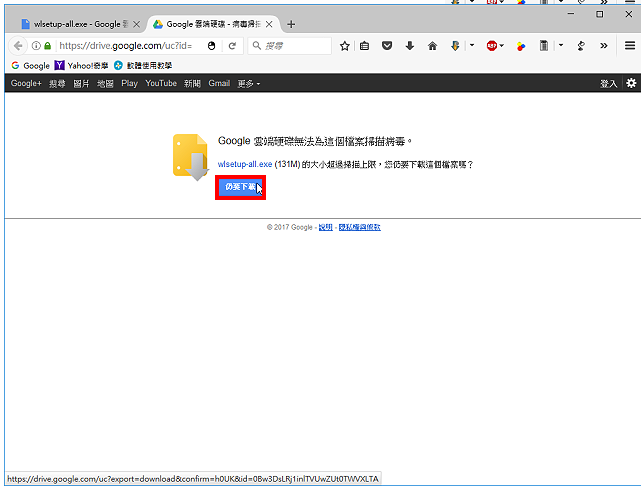This screenshot has width=641, height=486.
Task: Open the Google bookmark
Action: pos(31,65)
